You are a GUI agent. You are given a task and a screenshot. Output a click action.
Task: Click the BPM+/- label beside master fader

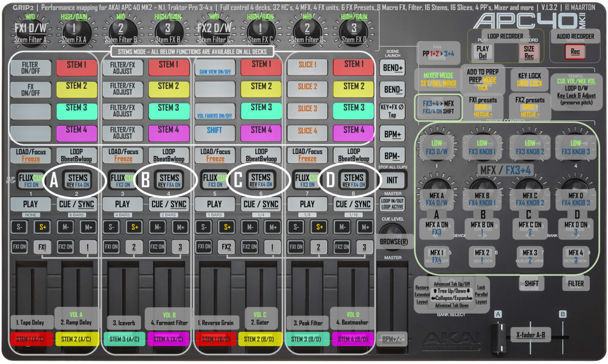[x=393, y=339]
